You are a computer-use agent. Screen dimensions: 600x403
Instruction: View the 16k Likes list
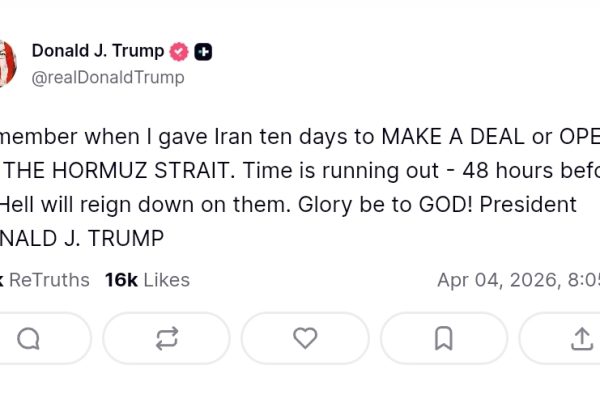(147, 280)
